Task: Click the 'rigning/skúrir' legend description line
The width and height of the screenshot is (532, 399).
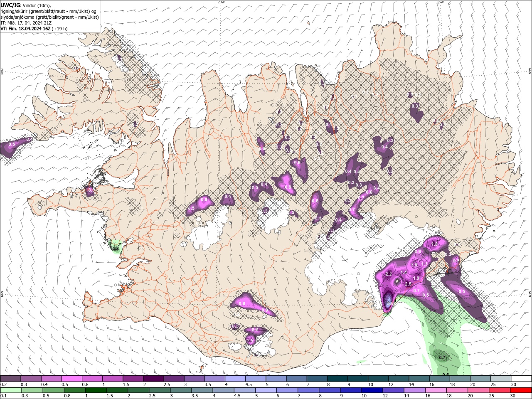Action: point(49,11)
